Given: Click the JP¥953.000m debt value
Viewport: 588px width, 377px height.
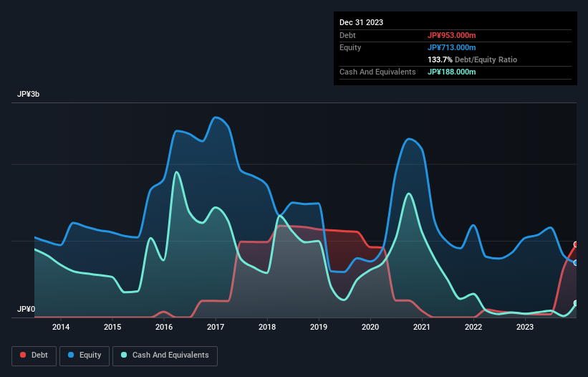Looking at the screenshot, I should coord(451,35).
